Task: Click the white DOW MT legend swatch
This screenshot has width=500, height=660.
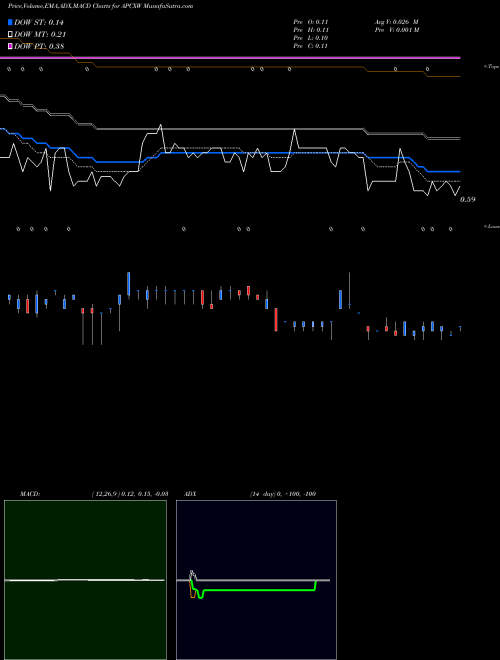Action: [10, 34]
